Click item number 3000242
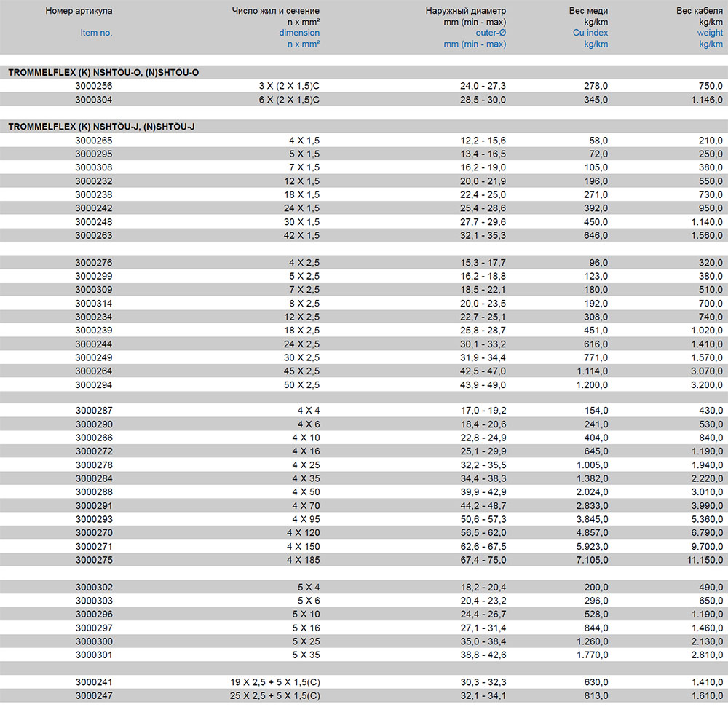Screen dimensions: 728x723 point(94,208)
